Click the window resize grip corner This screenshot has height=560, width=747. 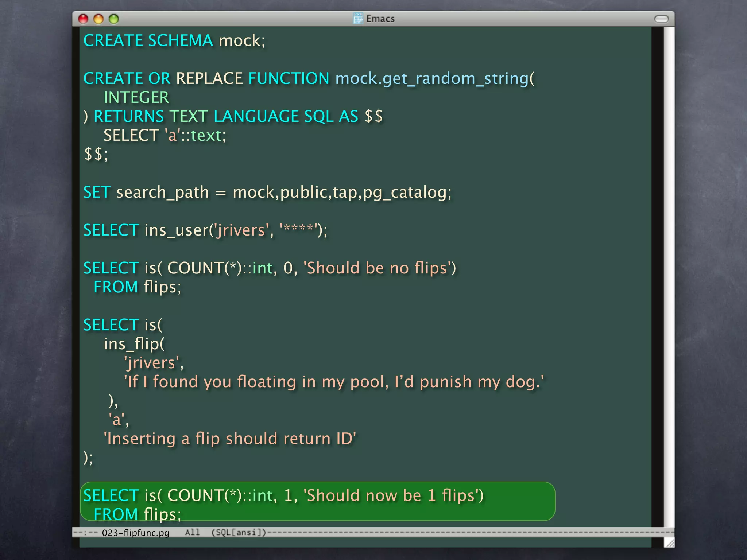tap(669, 542)
